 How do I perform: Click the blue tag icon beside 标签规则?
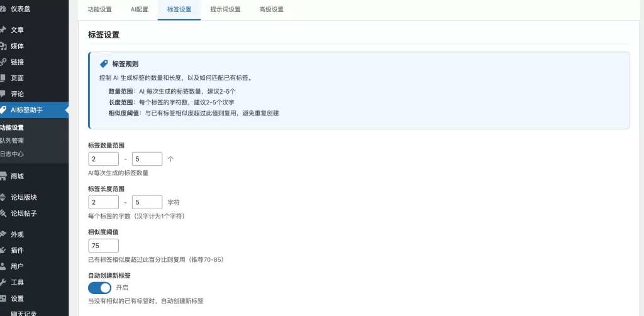coord(104,64)
